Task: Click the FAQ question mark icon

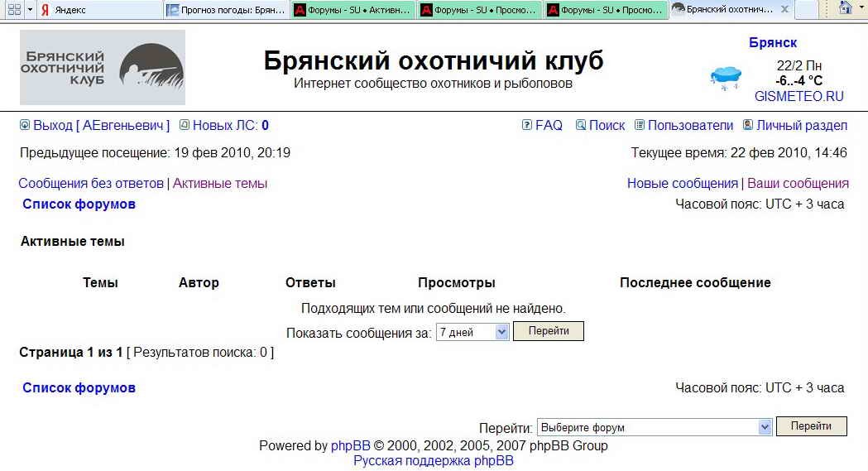Action: click(x=526, y=126)
